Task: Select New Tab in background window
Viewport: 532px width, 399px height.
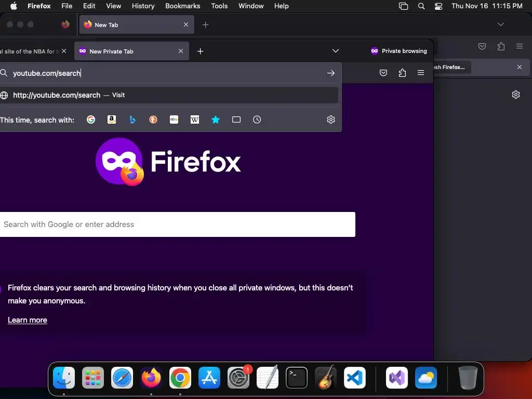Action: (137, 25)
